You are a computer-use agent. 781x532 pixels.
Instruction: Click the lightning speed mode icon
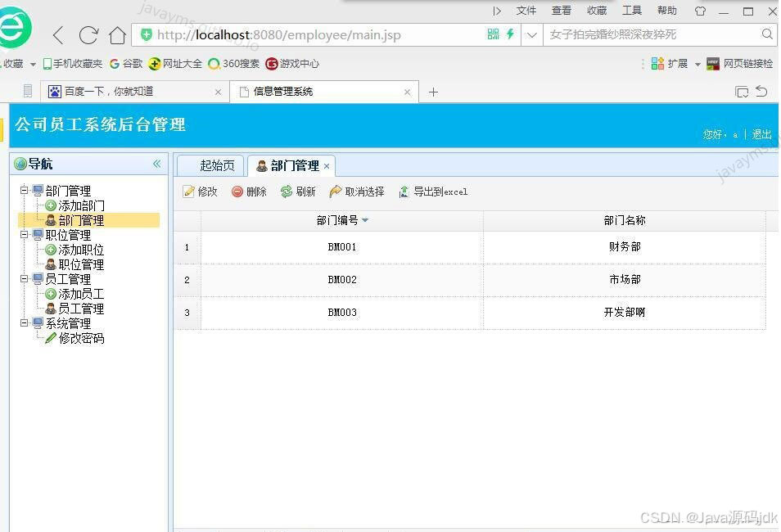510,34
